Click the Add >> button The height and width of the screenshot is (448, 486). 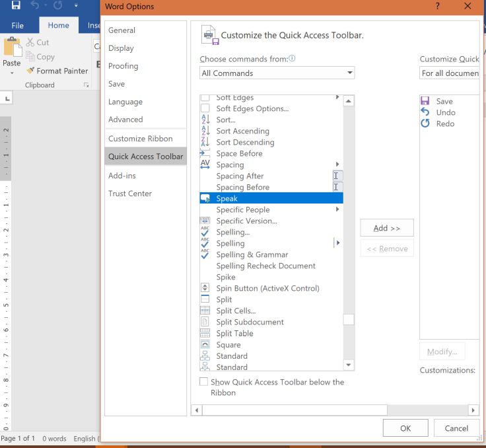(x=387, y=228)
